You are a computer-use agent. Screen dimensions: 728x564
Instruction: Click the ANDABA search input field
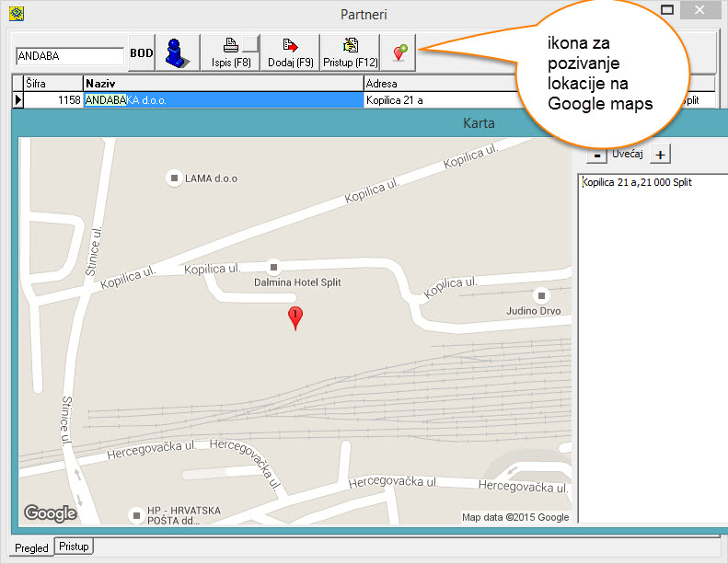point(70,56)
